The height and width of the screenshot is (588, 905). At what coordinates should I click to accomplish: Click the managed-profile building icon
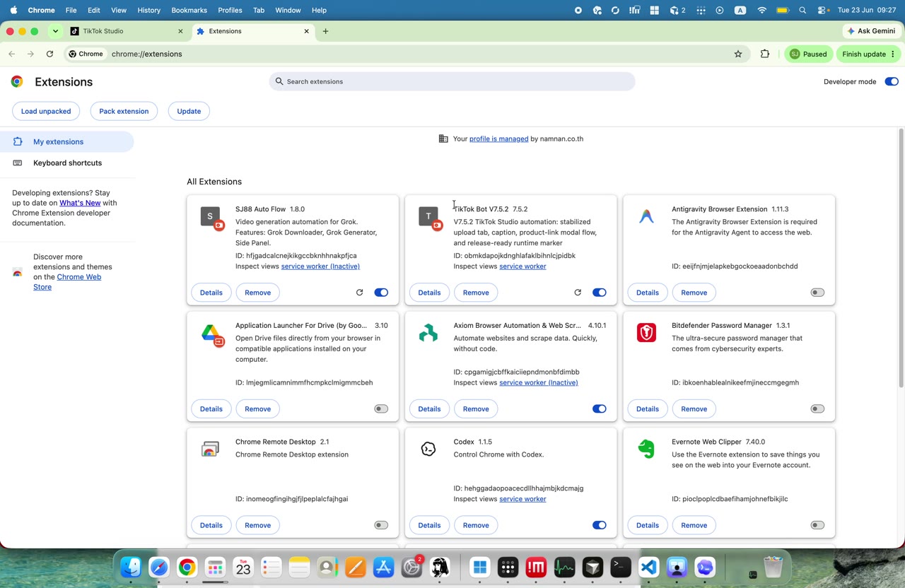[x=443, y=139]
